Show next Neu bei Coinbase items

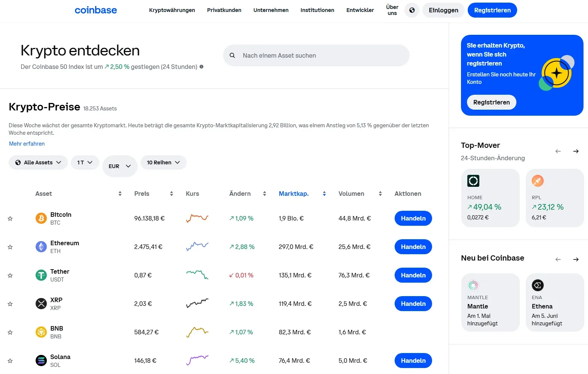[576, 259]
